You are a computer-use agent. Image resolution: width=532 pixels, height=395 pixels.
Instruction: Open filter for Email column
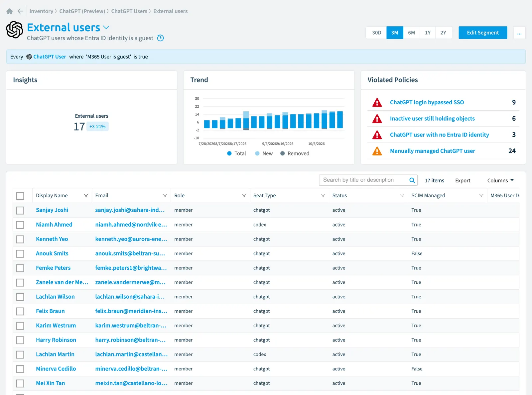(x=165, y=196)
